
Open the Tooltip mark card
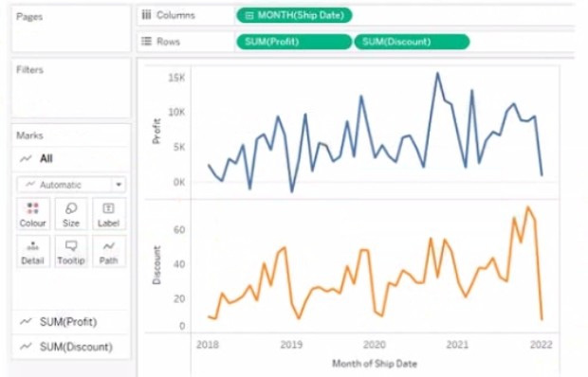71,251
